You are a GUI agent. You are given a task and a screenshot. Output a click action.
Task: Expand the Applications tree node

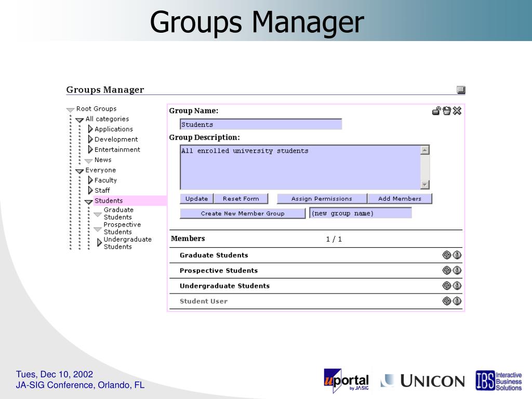point(90,129)
